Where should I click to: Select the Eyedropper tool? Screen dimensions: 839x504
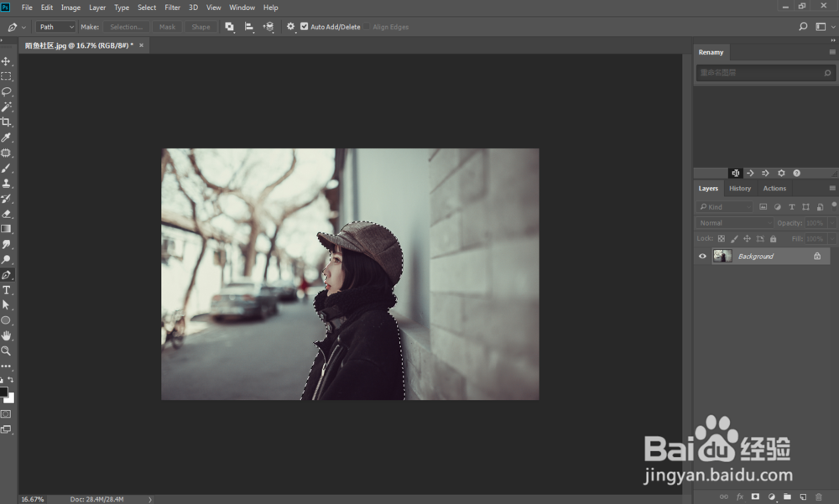coord(6,138)
